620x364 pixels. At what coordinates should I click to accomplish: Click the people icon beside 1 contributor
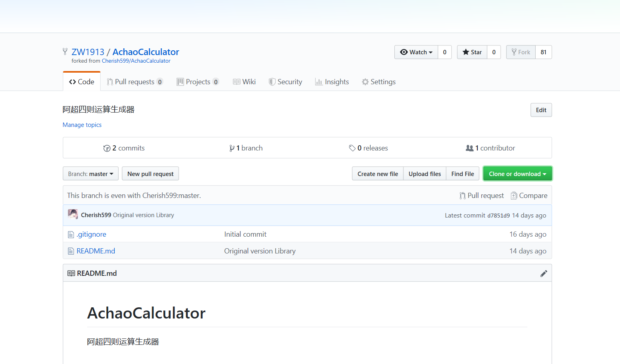469,148
